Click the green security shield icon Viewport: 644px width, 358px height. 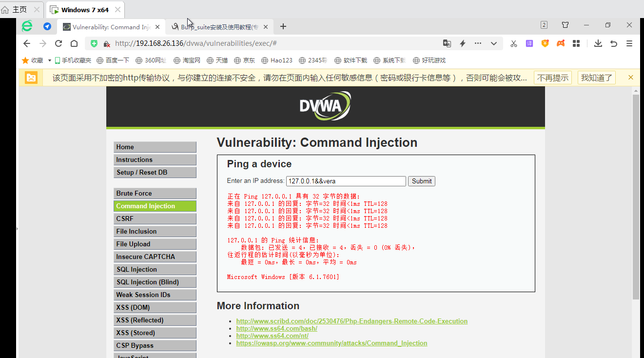(x=95, y=43)
